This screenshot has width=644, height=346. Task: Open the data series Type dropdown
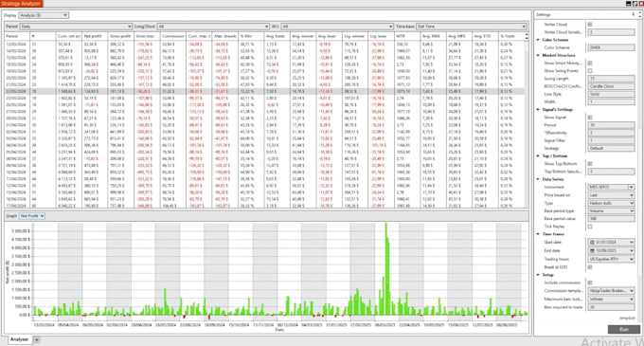point(611,203)
